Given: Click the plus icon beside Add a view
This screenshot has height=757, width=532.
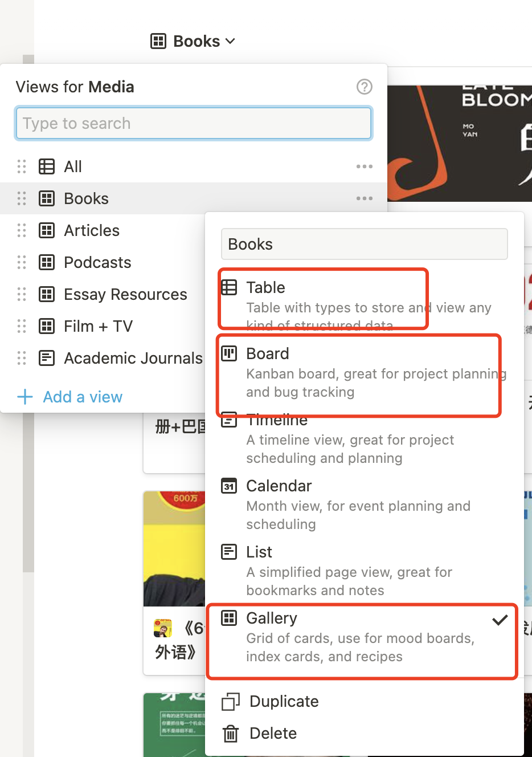Looking at the screenshot, I should coord(25,397).
